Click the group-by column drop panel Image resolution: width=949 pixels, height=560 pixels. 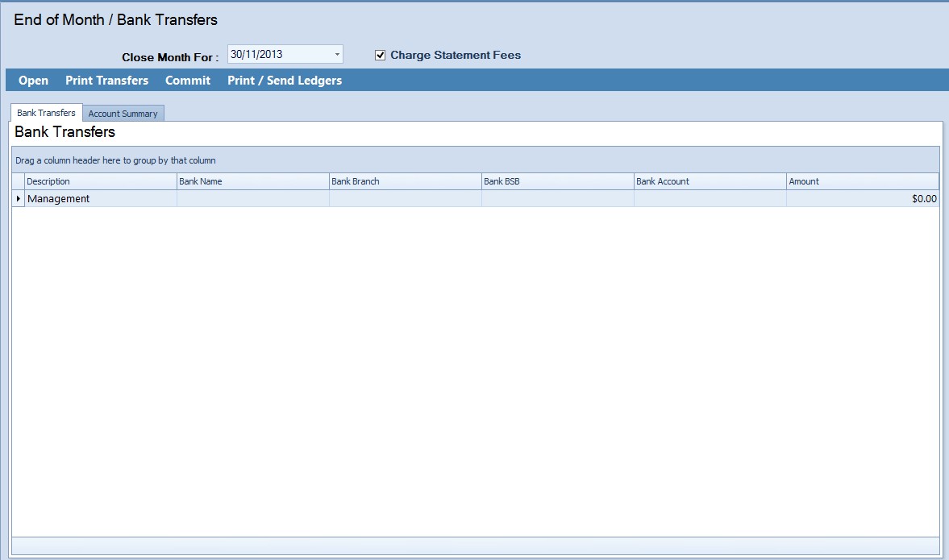coord(476,160)
